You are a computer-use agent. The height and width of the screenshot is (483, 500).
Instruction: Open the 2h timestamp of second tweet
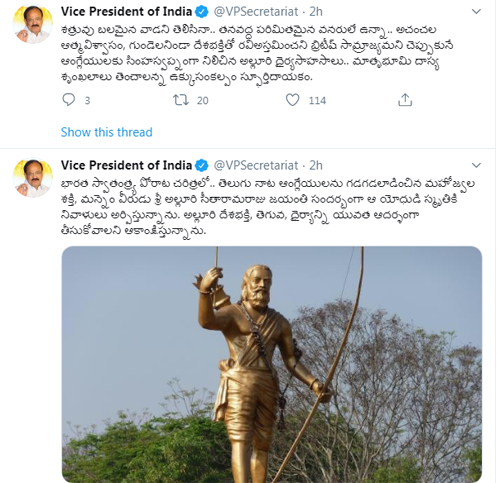point(316,166)
